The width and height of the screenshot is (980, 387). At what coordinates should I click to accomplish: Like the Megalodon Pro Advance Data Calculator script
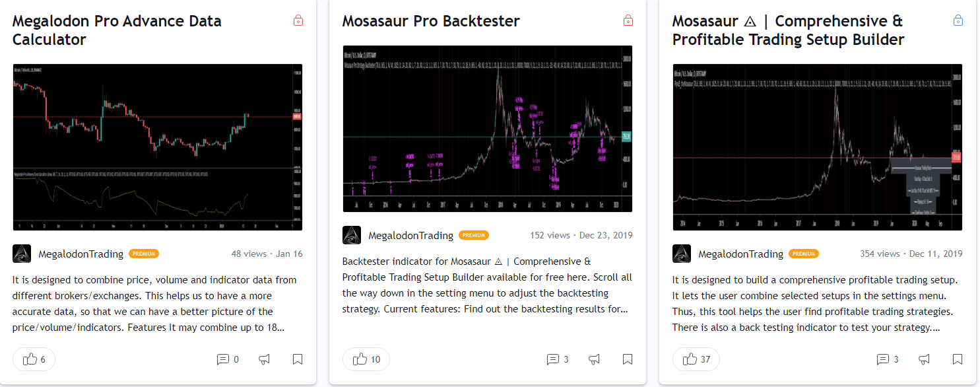tap(34, 359)
